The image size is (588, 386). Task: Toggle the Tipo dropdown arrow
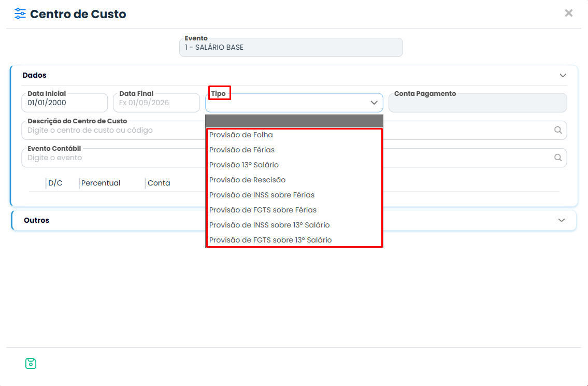[x=374, y=103]
